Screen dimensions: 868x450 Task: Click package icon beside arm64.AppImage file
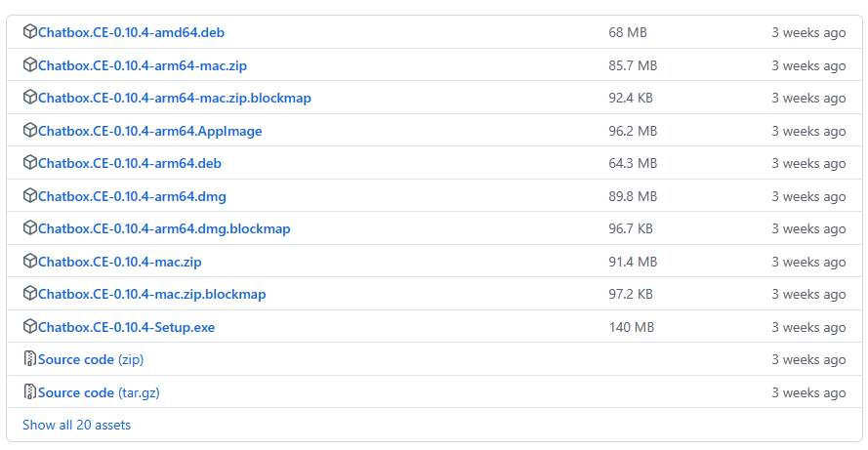click(30, 130)
